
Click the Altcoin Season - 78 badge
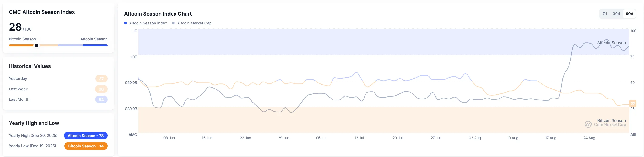click(86, 136)
